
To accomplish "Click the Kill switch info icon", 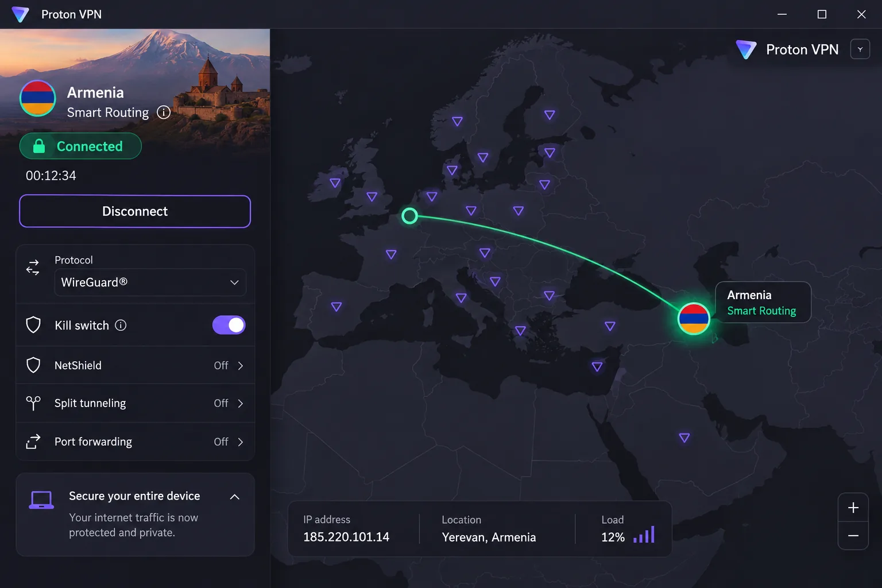I will [x=121, y=325].
